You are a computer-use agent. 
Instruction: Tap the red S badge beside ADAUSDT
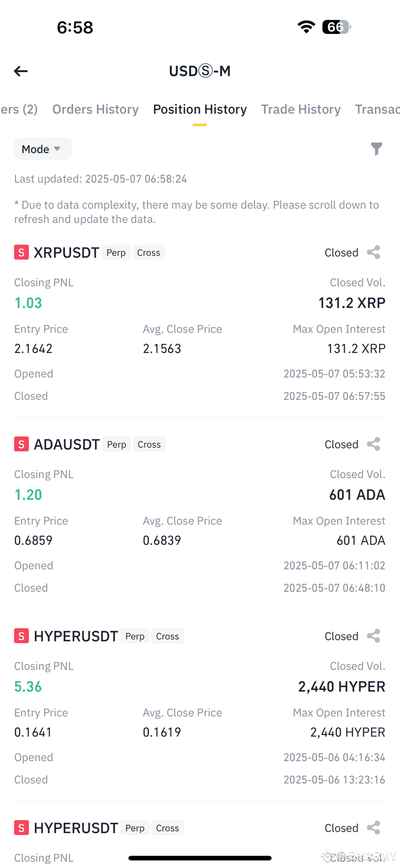[x=21, y=444]
